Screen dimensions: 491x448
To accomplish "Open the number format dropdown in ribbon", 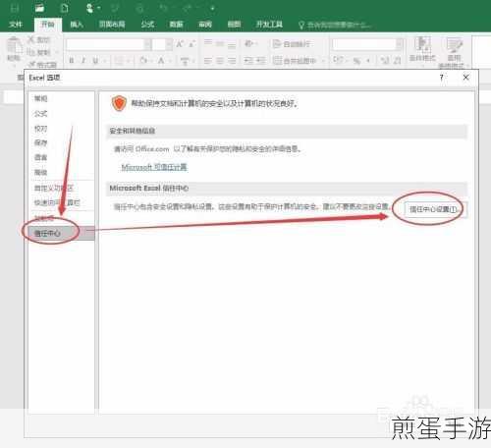I will click(x=400, y=44).
